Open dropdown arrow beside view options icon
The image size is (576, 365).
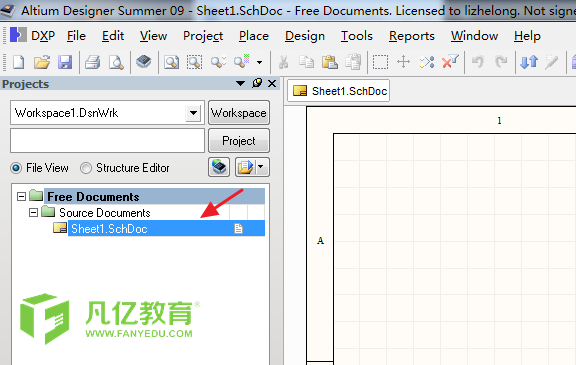[x=261, y=167]
